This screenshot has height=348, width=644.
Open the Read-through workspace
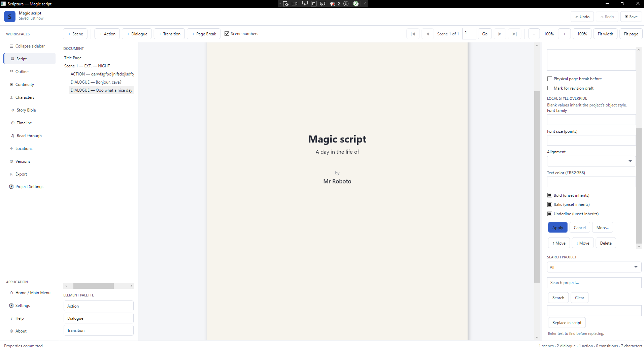point(30,136)
